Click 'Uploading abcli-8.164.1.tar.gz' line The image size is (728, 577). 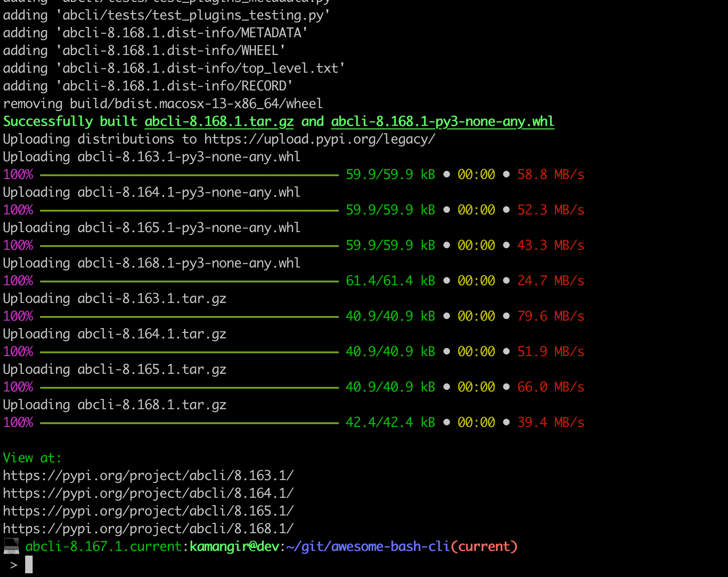[x=115, y=334]
